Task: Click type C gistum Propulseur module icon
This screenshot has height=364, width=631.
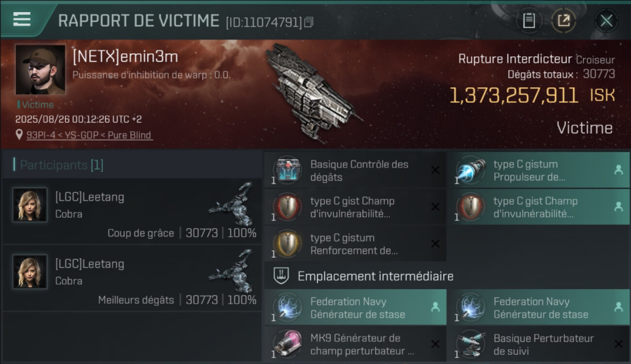Action: pyautogui.click(x=471, y=170)
